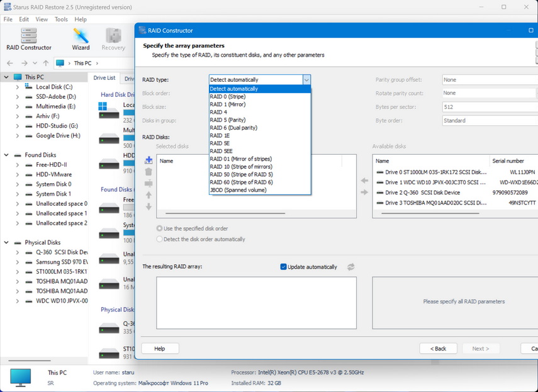Click the Rotate parity count field
The width and height of the screenshot is (538, 392).
coord(490,93)
